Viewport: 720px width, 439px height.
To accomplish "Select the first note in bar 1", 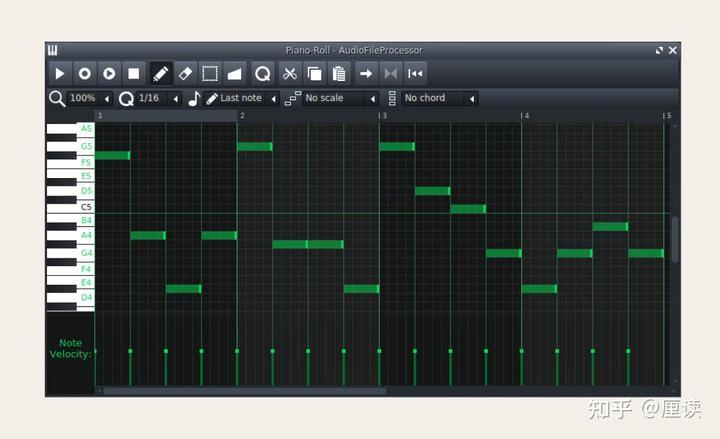I will [x=112, y=155].
